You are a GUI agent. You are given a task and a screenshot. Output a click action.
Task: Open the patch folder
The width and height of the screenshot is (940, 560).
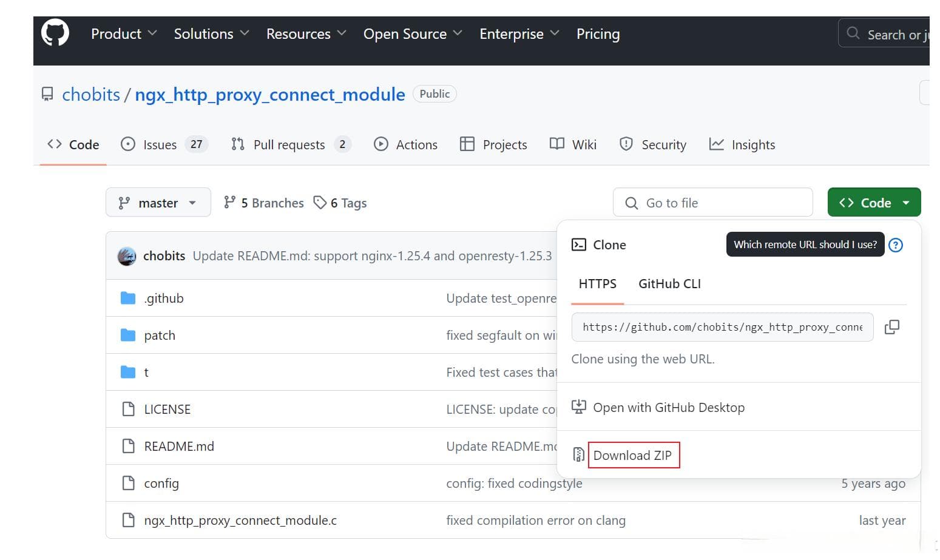coord(160,336)
